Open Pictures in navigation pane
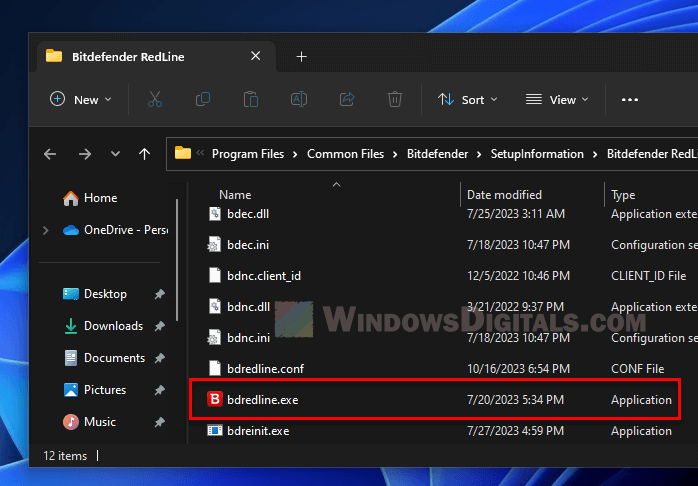 95,390
